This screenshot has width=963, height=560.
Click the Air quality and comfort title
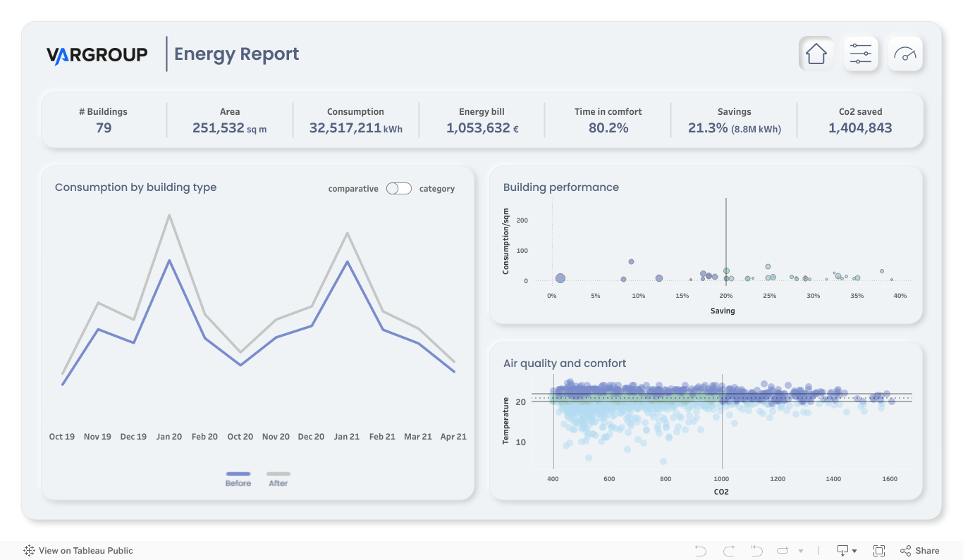pyautogui.click(x=565, y=363)
